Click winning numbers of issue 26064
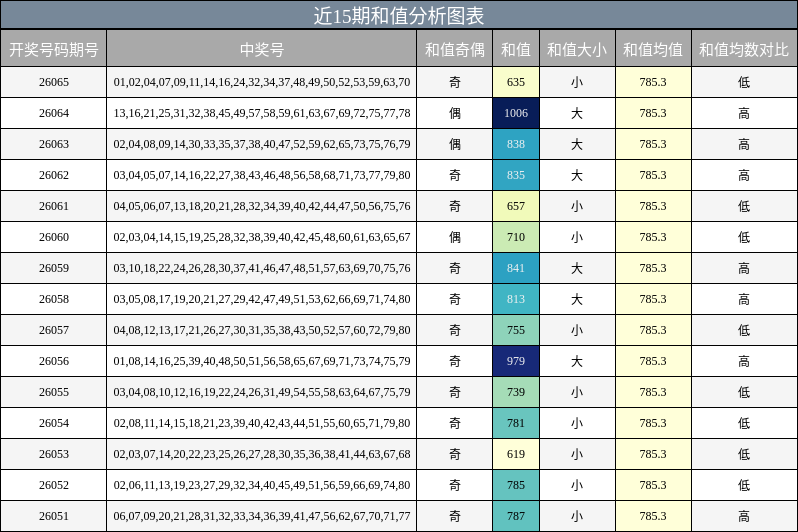798x532 pixels. pyautogui.click(x=262, y=113)
